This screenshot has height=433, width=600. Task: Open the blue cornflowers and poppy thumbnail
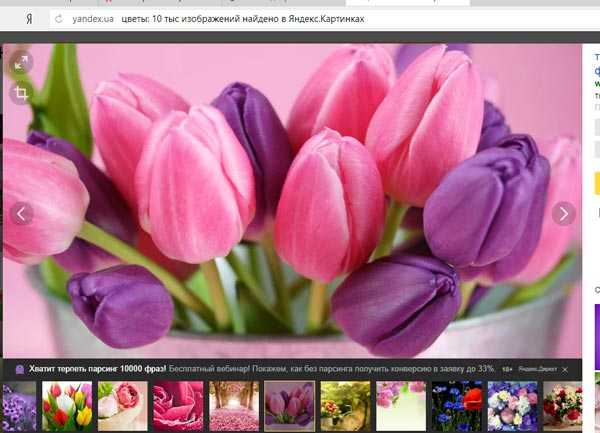(457, 406)
